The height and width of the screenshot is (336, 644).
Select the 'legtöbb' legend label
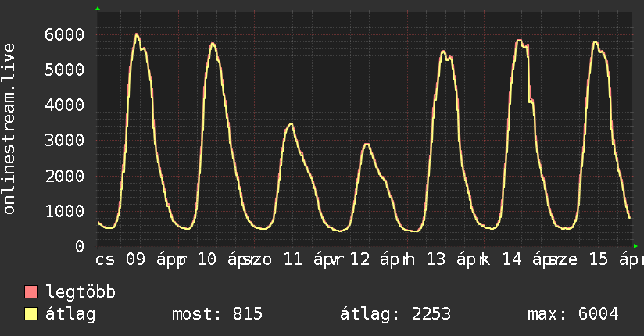tap(80, 292)
